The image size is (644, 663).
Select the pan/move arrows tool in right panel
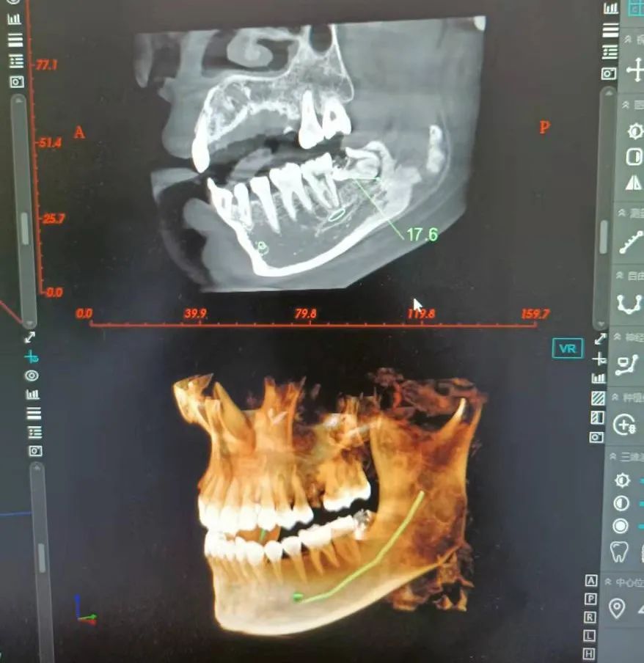click(x=634, y=70)
